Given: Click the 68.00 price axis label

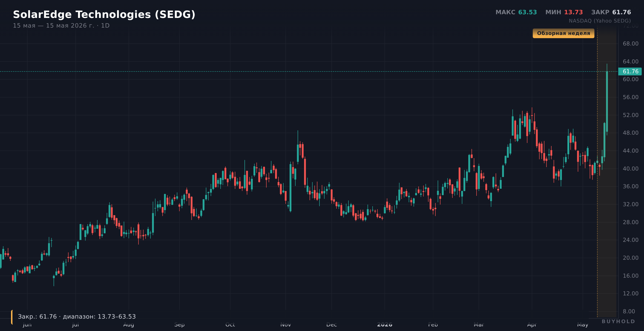Looking at the screenshot, I should coord(630,44).
